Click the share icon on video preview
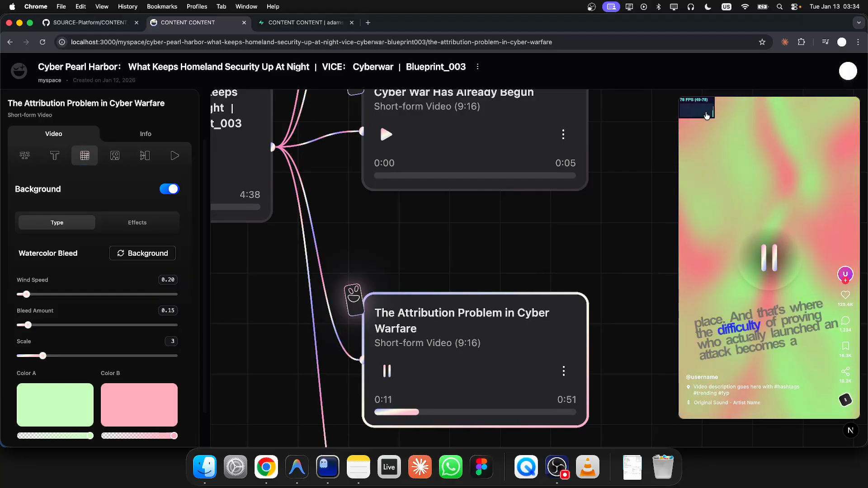868x488 pixels. tap(845, 371)
